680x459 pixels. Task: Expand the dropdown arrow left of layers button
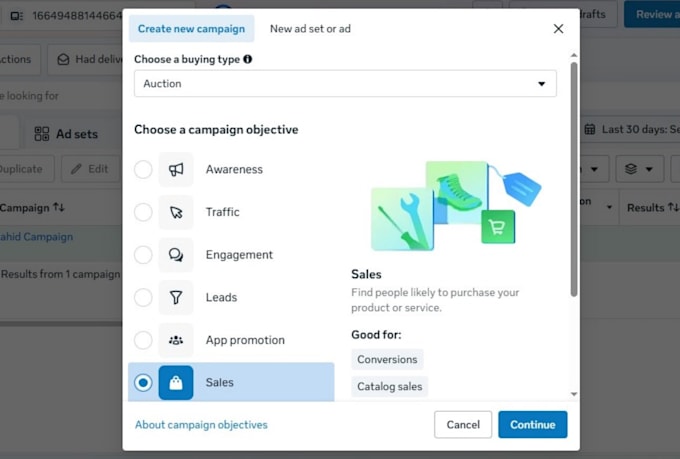594,169
